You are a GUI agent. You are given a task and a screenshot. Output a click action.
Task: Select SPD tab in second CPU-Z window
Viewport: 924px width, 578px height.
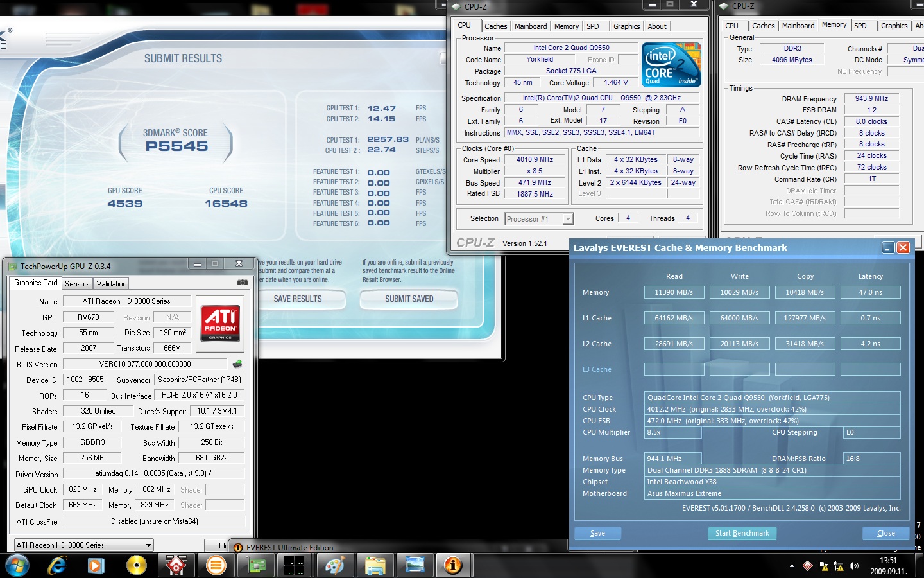point(860,26)
